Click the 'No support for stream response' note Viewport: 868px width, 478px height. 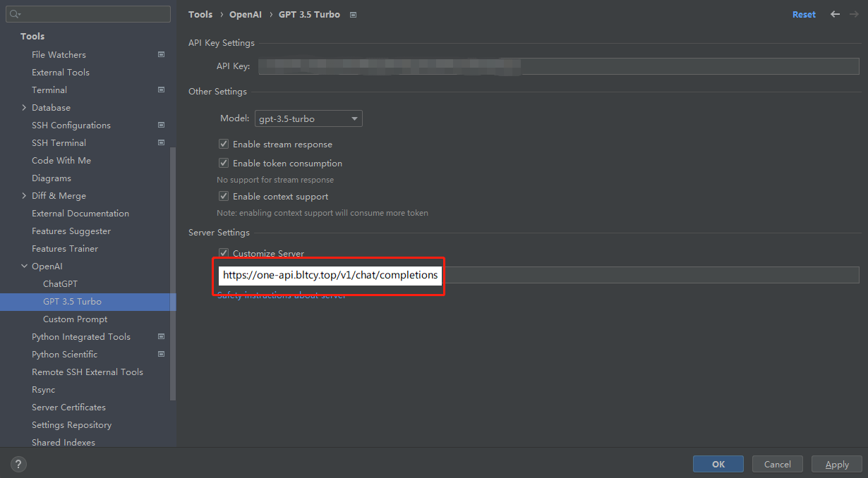(275, 180)
